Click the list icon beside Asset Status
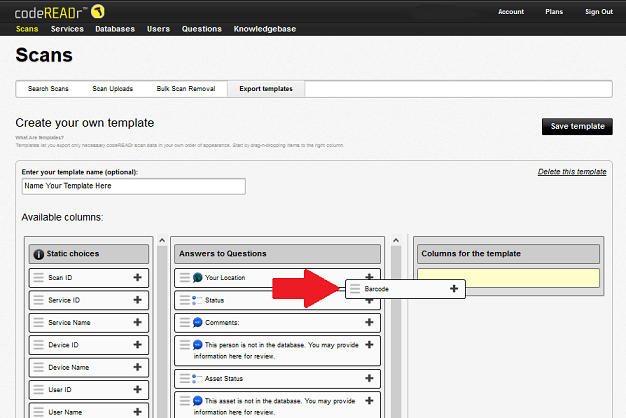626x418 pixels. pyautogui.click(x=197, y=378)
